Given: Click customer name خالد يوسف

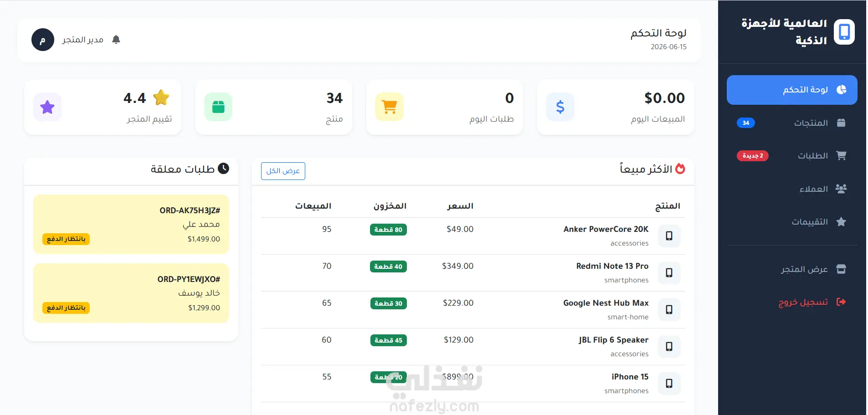Looking at the screenshot, I should coord(199,293).
